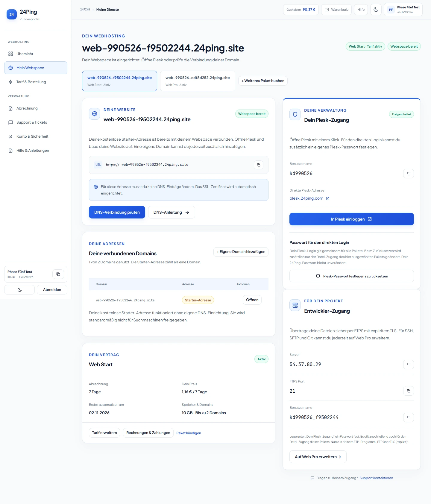Toggle dark mode in sidebar footer
Image resolution: width=431 pixels, height=504 pixels.
pyautogui.click(x=19, y=290)
